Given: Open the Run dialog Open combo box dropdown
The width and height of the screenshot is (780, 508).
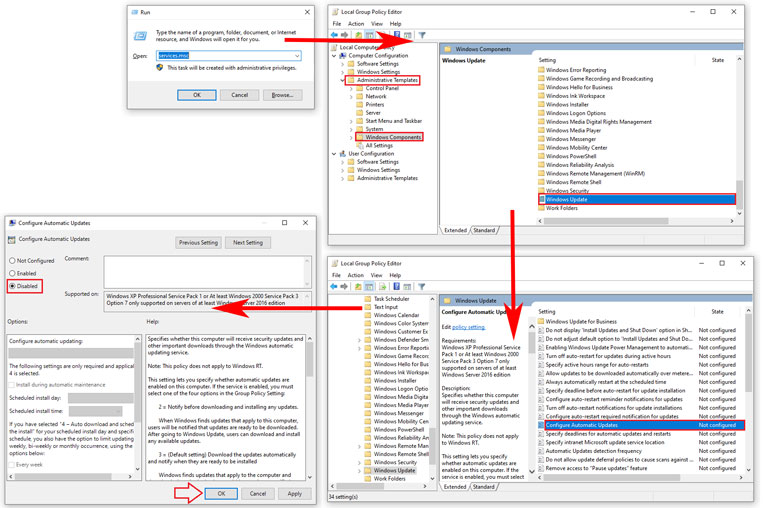Looking at the screenshot, I should point(297,56).
